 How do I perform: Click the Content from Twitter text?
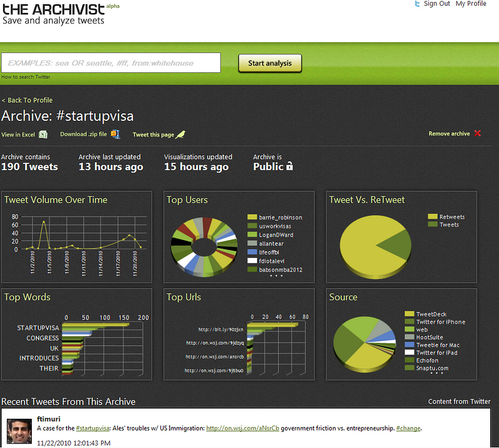[459, 401]
